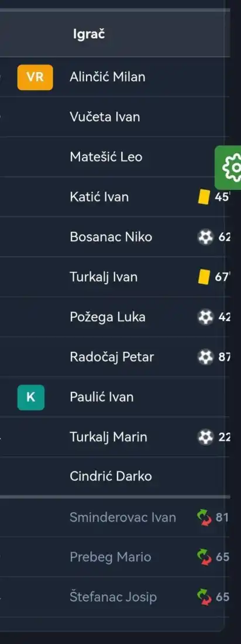Click the Igrač column header
The width and height of the screenshot is (241, 644).
point(89,34)
